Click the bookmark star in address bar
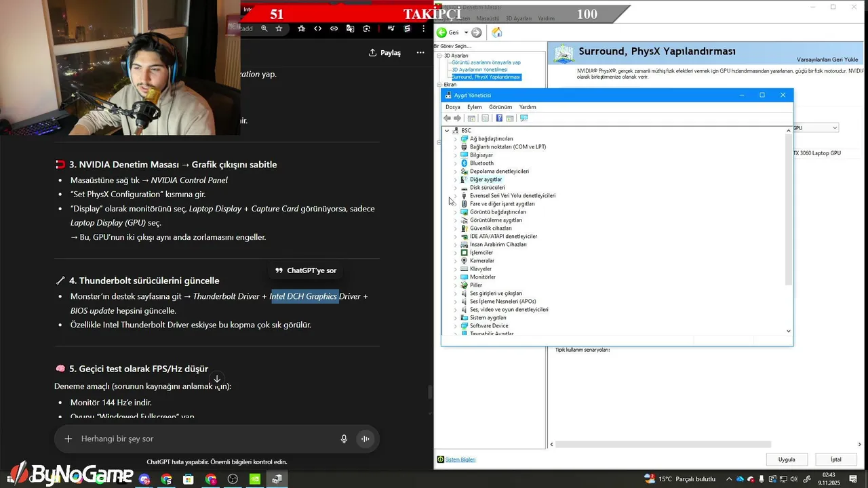This screenshot has height=488, width=868. (x=279, y=28)
